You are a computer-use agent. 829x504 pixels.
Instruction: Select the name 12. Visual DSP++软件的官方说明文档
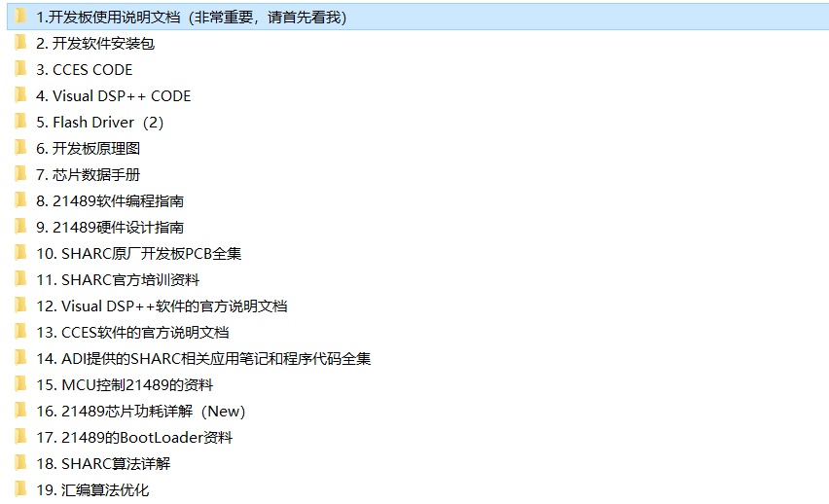coord(162,306)
